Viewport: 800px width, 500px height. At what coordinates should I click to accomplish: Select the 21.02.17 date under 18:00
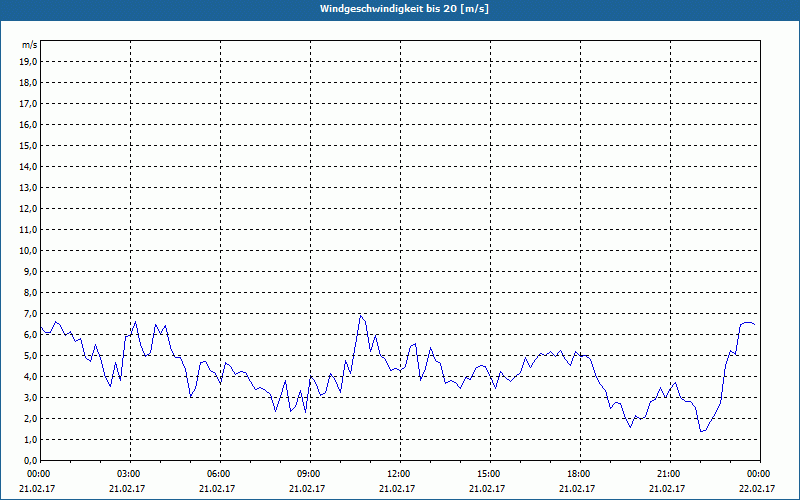tap(577, 488)
